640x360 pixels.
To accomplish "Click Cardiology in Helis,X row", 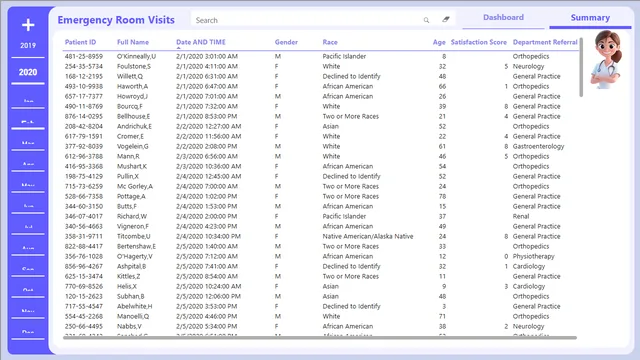I will pyautogui.click(x=529, y=286).
